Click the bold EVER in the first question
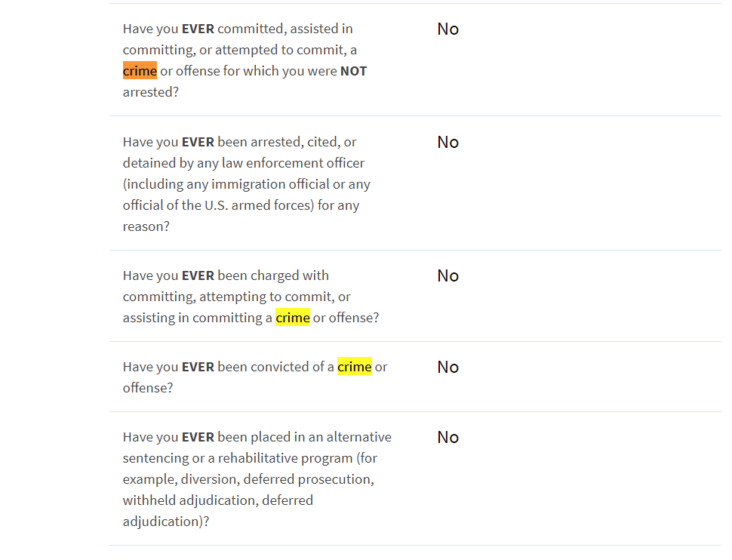732x560 pixels. 198,29
